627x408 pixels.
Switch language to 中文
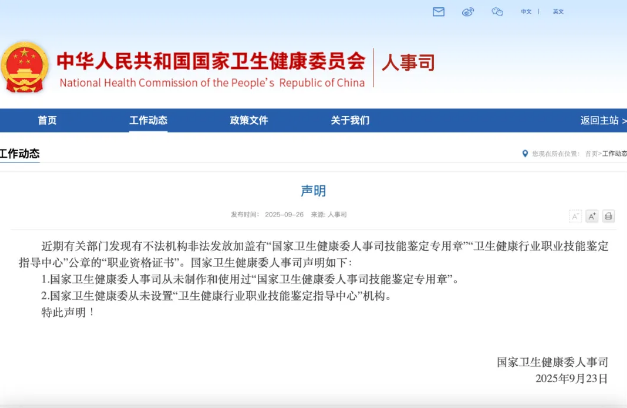(526, 12)
